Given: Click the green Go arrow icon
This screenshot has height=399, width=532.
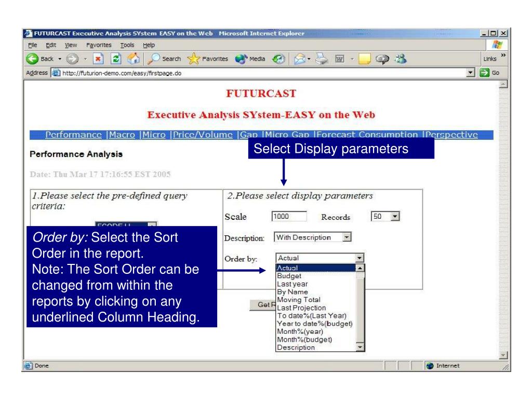Looking at the screenshot, I should pyautogui.click(x=484, y=72).
